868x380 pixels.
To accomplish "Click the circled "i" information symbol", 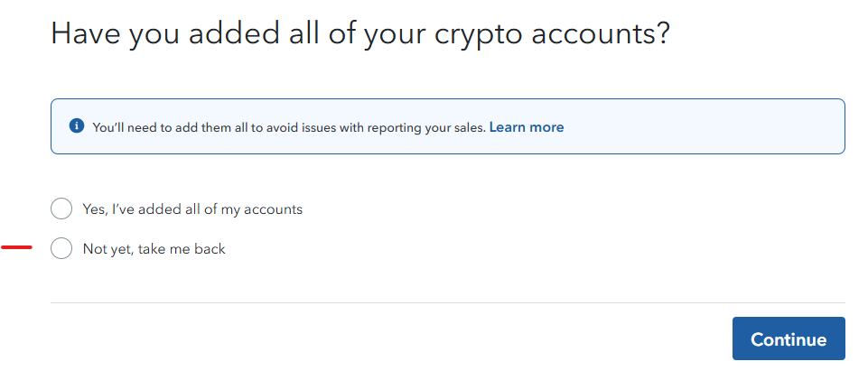I will click(77, 126).
